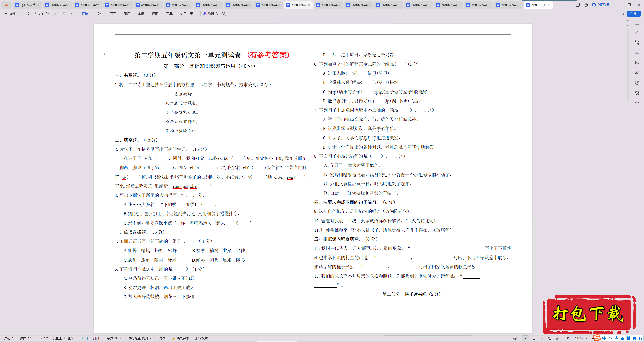Select the 视图 ribbon tab

click(155, 14)
